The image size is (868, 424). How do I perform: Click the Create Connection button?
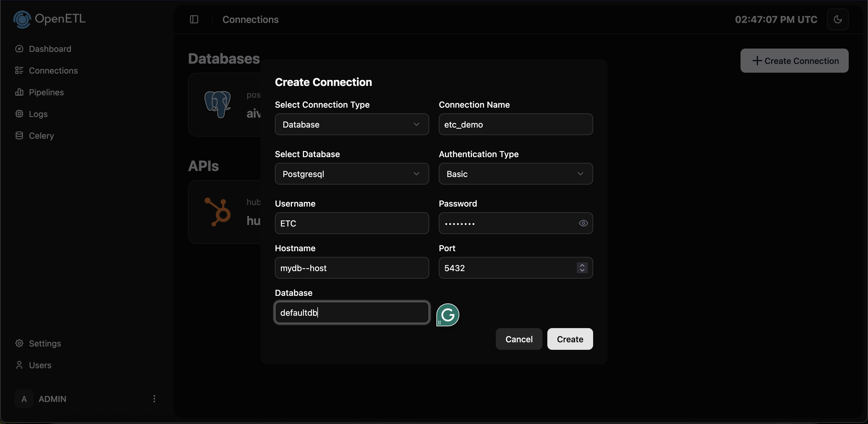pos(794,61)
